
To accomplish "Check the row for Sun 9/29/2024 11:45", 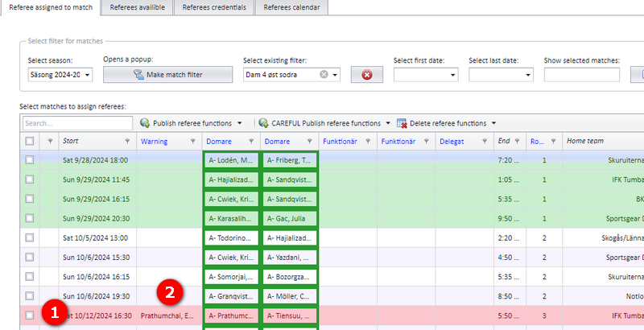I will coord(30,179).
